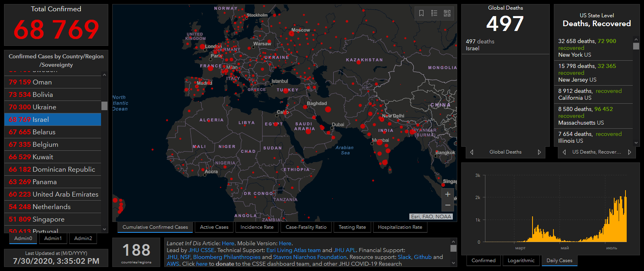Open Slack resource link

(x=404, y=257)
